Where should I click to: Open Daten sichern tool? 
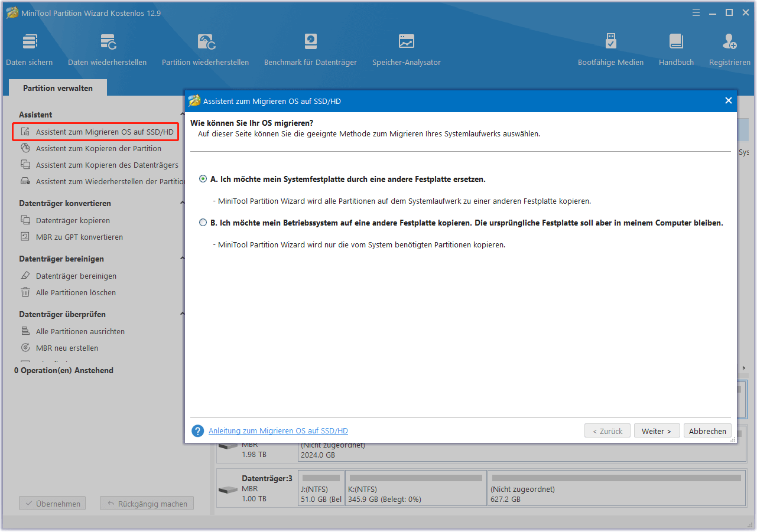tap(30, 50)
